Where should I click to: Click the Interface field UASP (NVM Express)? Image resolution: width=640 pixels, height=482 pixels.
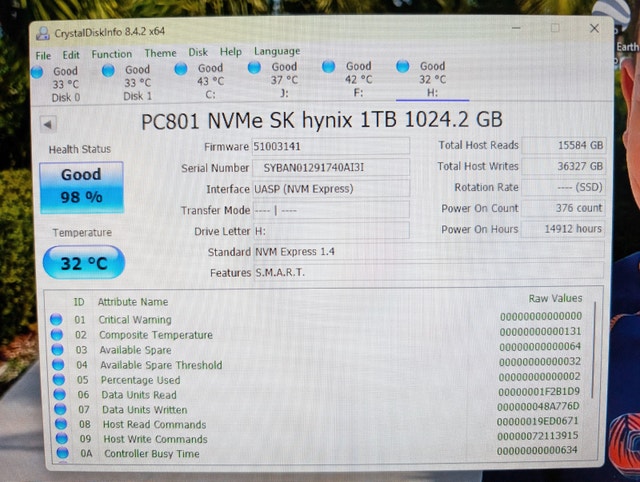pyautogui.click(x=331, y=189)
